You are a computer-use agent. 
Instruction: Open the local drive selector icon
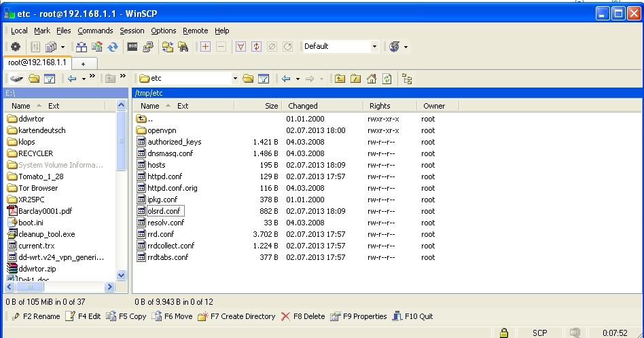tap(17, 78)
